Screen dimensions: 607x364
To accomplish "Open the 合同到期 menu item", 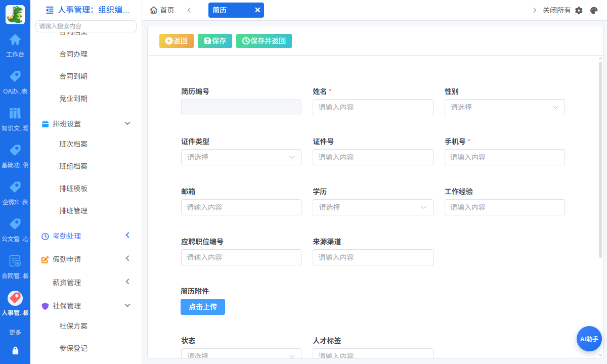I will coord(73,76).
